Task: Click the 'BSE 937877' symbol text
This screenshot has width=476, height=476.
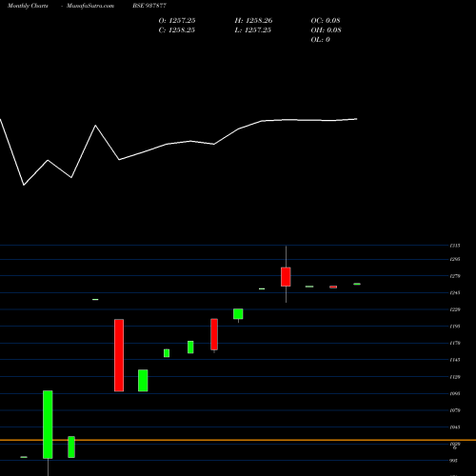Action: coord(149,6)
